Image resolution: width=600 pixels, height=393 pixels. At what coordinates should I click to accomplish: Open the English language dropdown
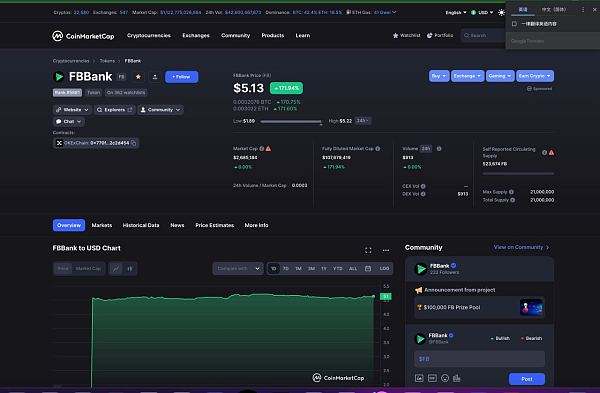coord(456,13)
